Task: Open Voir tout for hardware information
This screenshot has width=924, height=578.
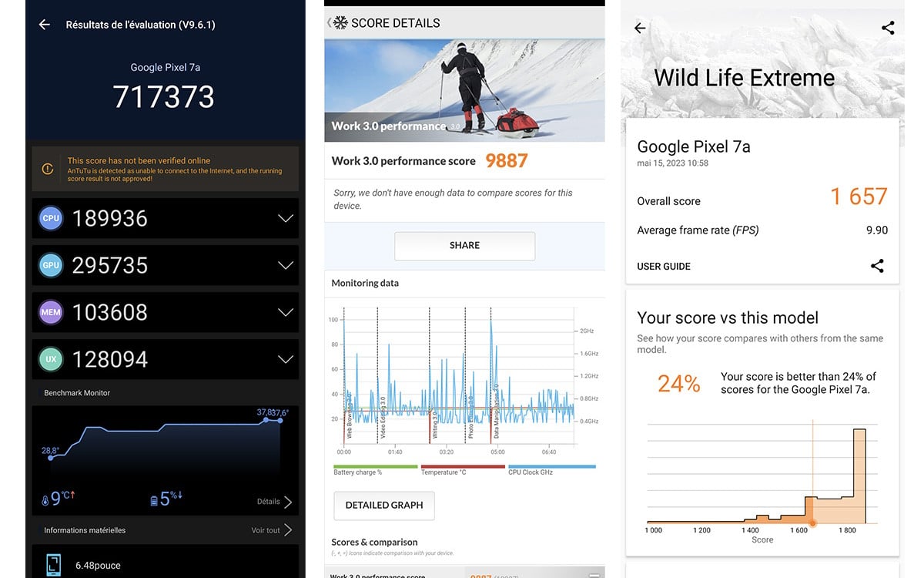Action: pos(272,530)
